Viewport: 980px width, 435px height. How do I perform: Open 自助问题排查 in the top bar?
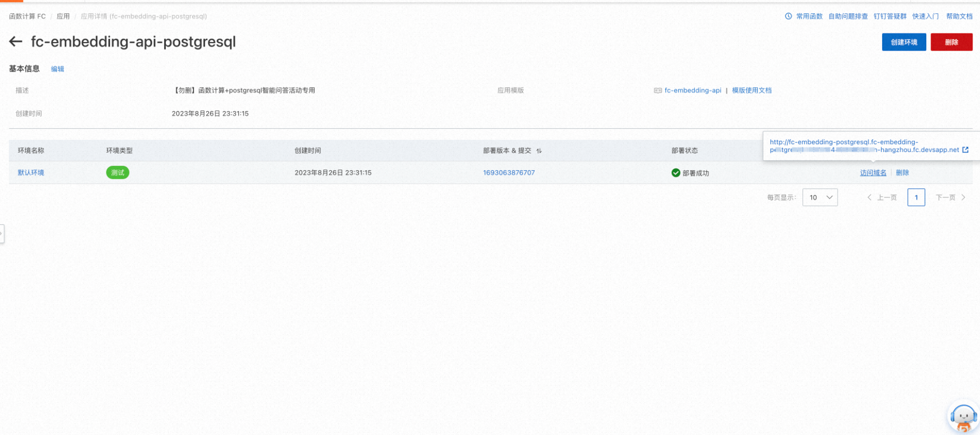pyautogui.click(x=848, y=16)
